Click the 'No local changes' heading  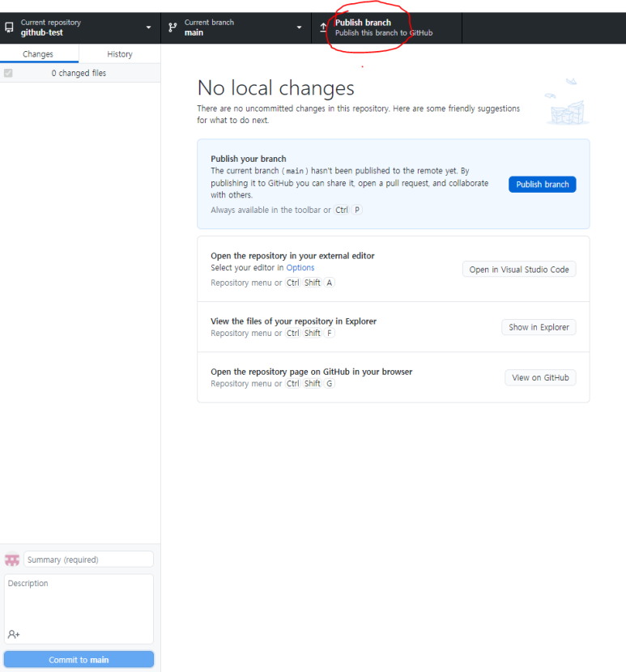(275, 88)
